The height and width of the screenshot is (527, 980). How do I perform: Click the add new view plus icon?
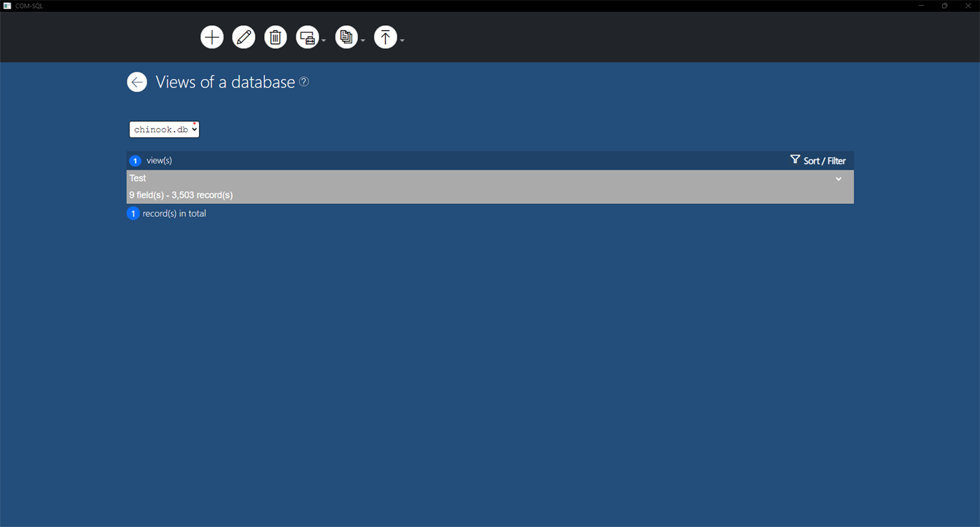tap(212, 37)
